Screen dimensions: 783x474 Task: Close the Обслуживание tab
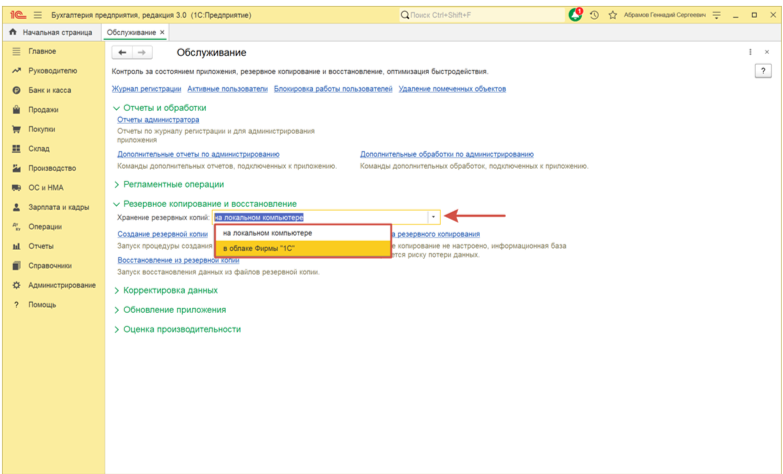point(162,32)
